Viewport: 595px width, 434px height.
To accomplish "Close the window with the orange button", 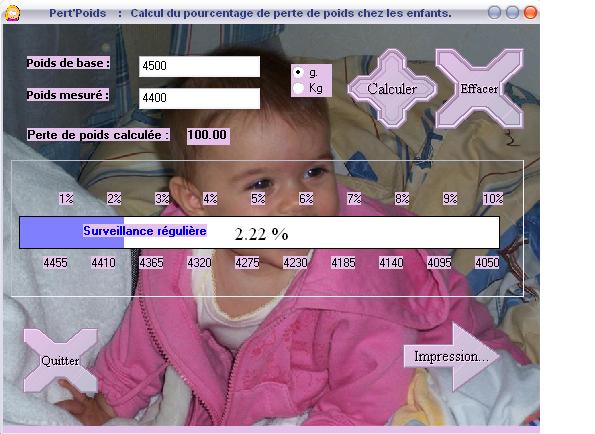I will click(530, 13).
